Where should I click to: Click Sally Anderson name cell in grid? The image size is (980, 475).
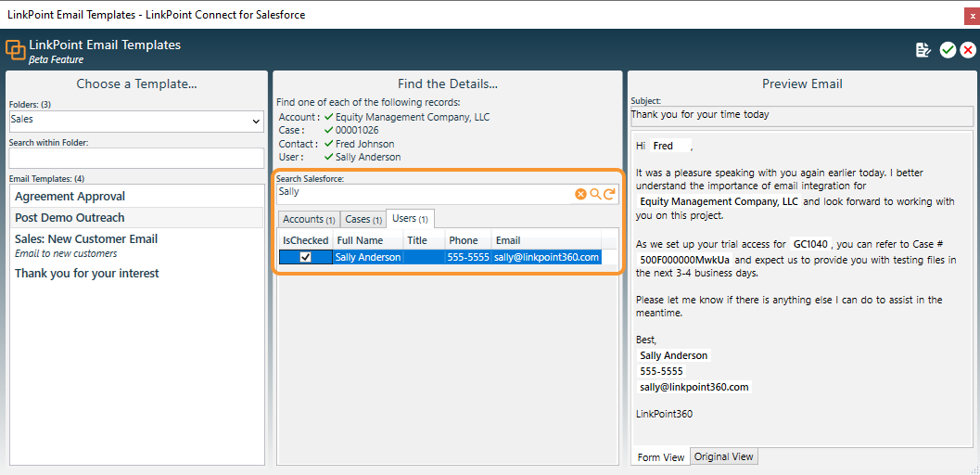[x=368, y=257]
